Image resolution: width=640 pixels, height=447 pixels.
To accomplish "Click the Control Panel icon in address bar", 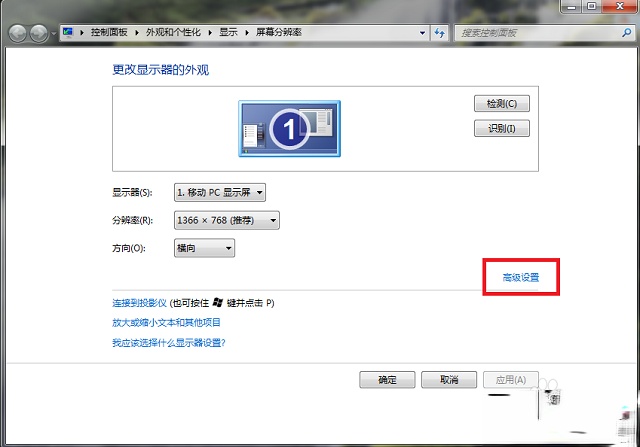I will [x=68, y=32].
